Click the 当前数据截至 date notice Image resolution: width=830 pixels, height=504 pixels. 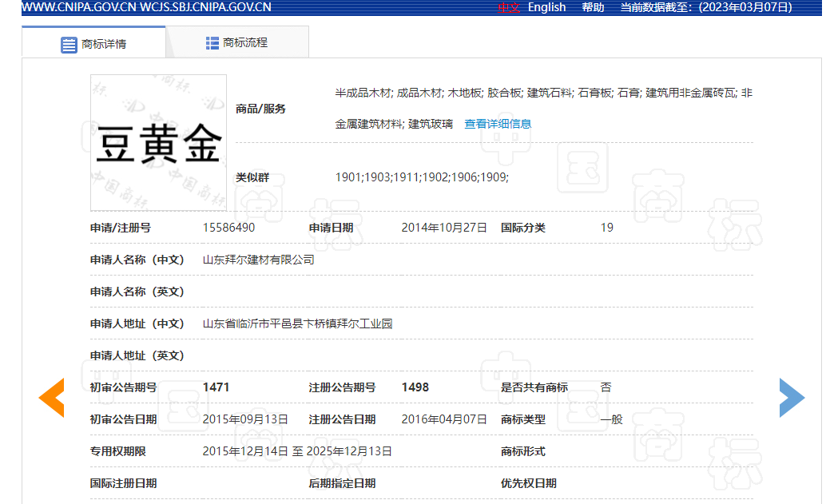coord(706,7)
